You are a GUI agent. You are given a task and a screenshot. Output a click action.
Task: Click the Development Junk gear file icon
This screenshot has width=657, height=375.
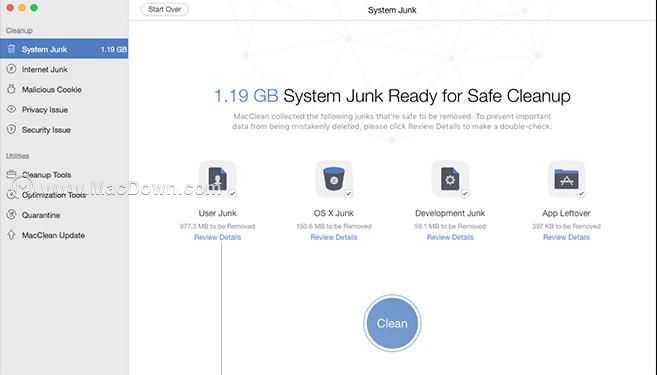coord(450,179)
